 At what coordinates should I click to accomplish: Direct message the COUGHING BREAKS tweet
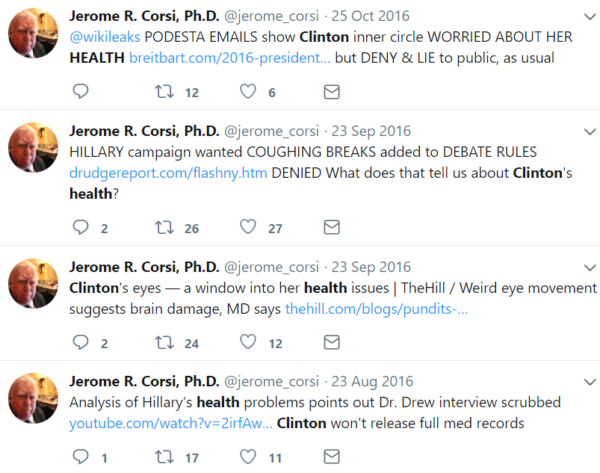click(331, 228)
